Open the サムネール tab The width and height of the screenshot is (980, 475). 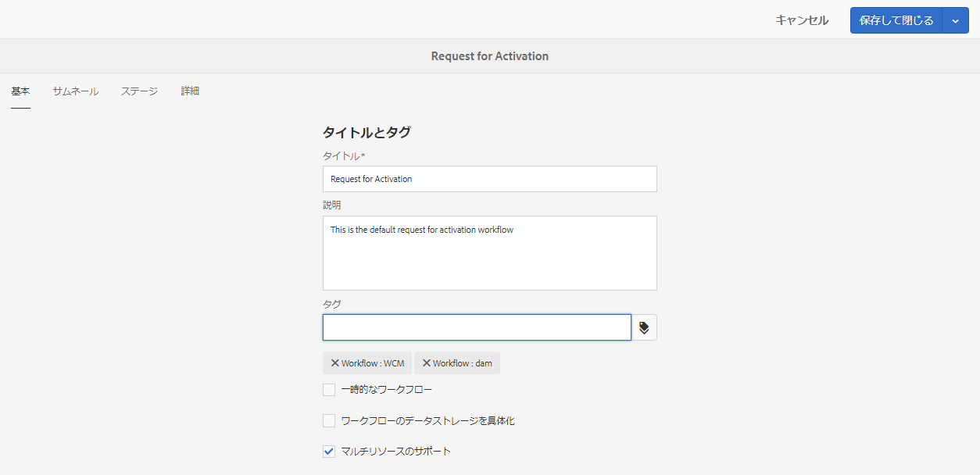point(76,91)
